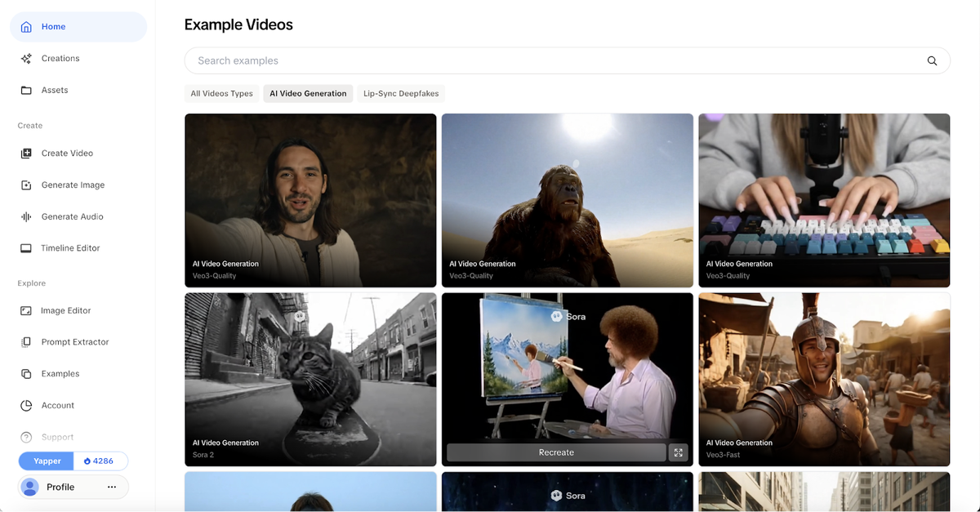Switch to the AI Video Generation tab
This screenshot has width=980, height=512.
pyautogui.click(x=308, y=93)
